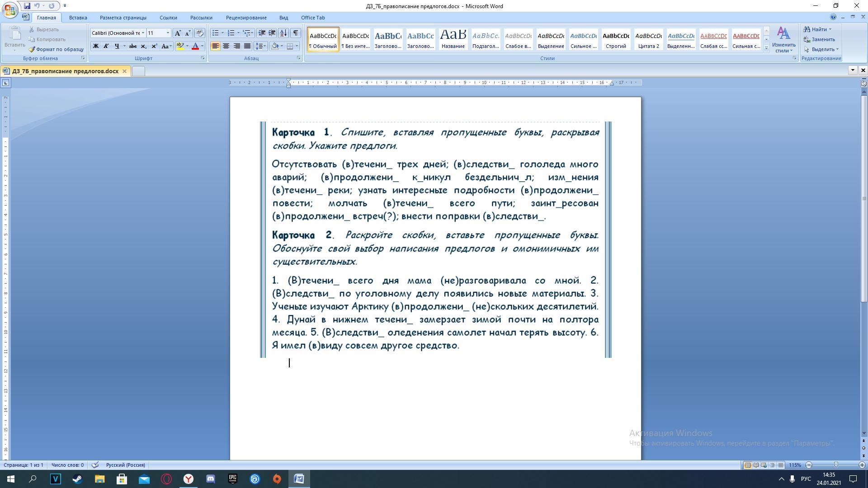Viewport: 868px width, 488px height.
Task: Open Yandex Browser from taskbar
Action: point(189,479)
